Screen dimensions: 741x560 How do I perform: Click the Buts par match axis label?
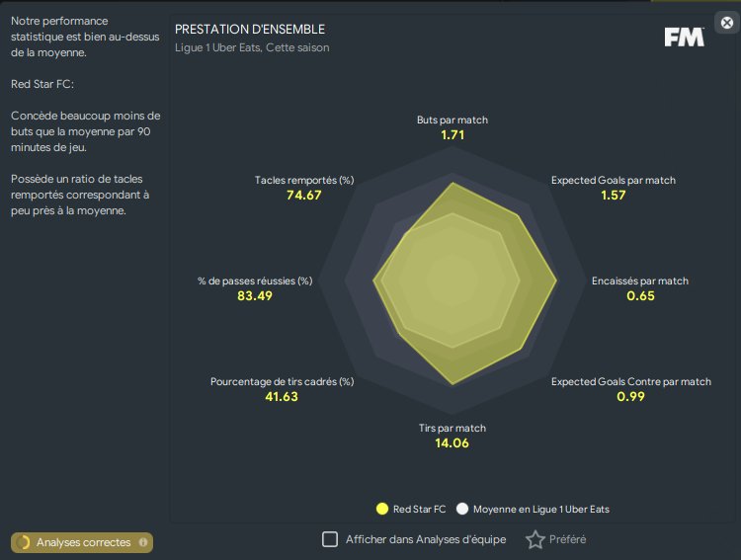453,120
